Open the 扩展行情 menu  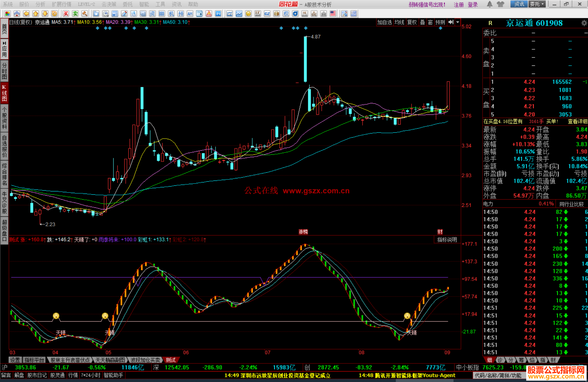[62, 4]
